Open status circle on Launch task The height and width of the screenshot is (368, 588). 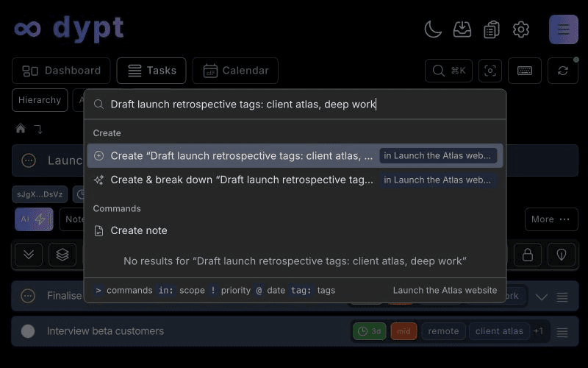point(29,160)
